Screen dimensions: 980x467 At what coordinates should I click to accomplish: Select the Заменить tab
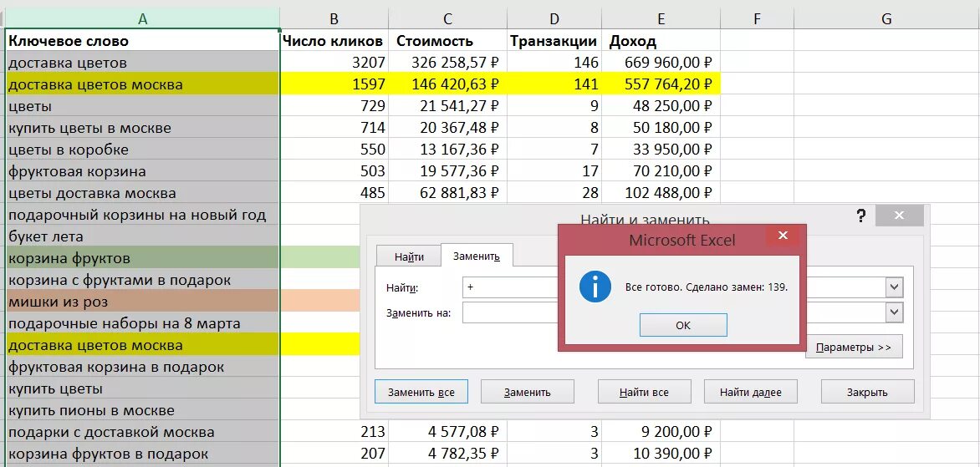pyautogui.click(x=477, y=256)
